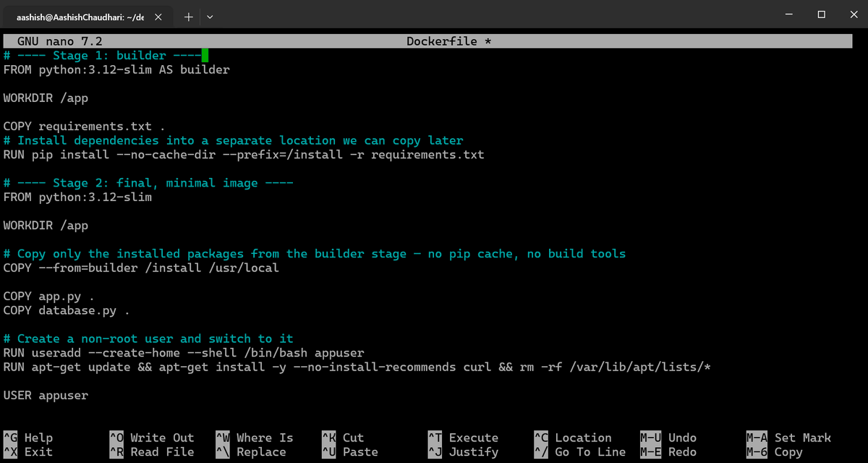Viewport: 868px width, 463px height.
Task: Close the aashish@AashishChaudhari tab
Action: tap(158, 17)
